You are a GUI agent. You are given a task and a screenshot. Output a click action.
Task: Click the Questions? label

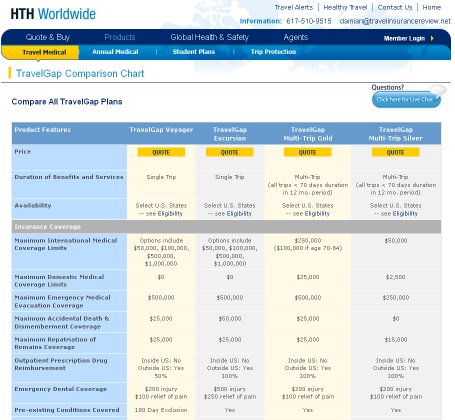tap(387, 87)
